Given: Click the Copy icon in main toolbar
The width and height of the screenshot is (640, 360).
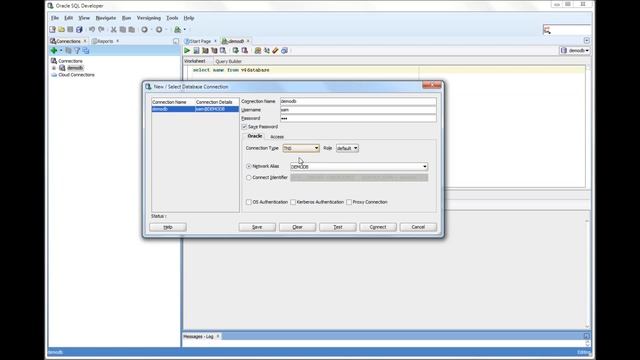Looking at the screenshot, I should coord(122,29).
